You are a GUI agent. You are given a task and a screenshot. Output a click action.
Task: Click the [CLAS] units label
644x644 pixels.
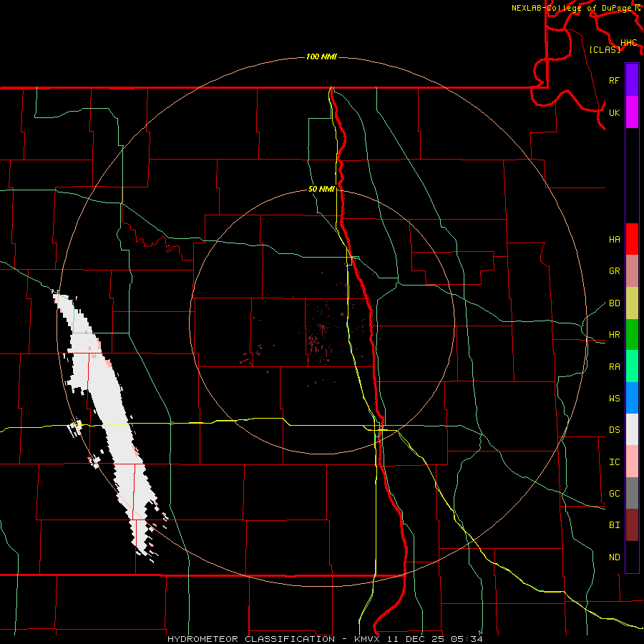click(605, 49)
